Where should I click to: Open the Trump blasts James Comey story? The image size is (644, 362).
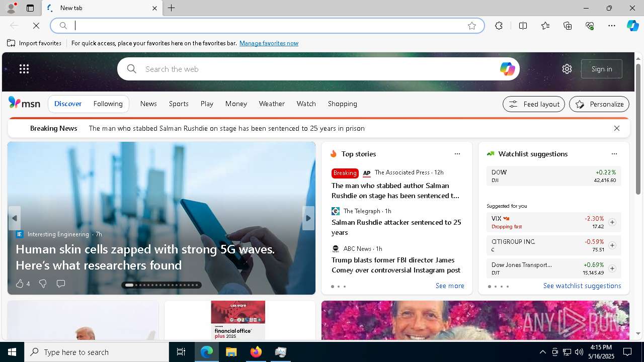click(396, 265)
